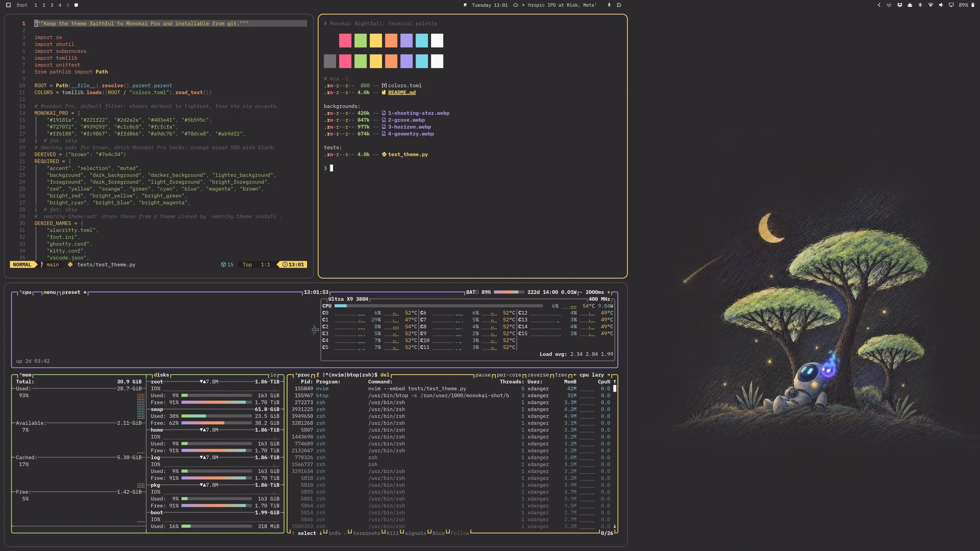Screen dimensions: 980x551
Task: Switch to workspace 3 in the top bar
Action: click(52, 5)
